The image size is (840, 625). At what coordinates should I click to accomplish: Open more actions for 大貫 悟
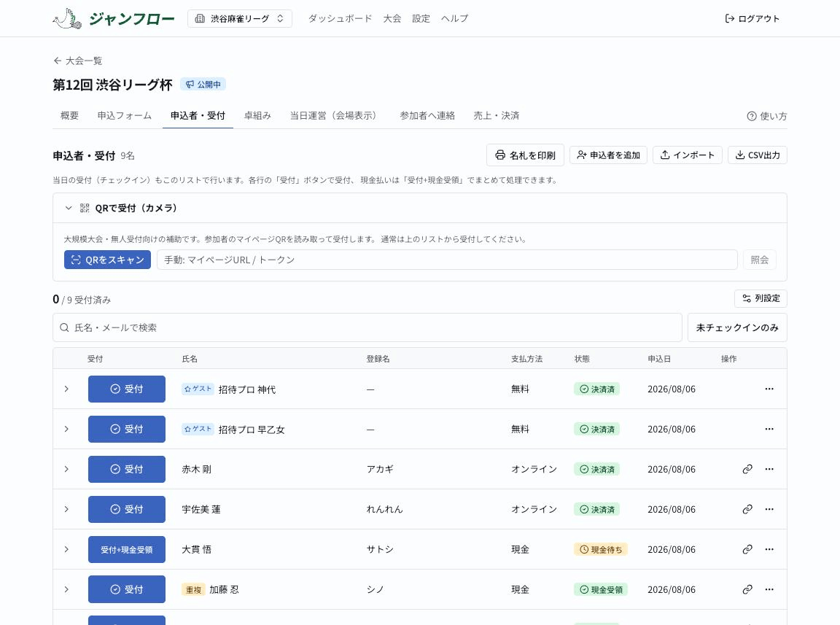click(x=769, y=549)
